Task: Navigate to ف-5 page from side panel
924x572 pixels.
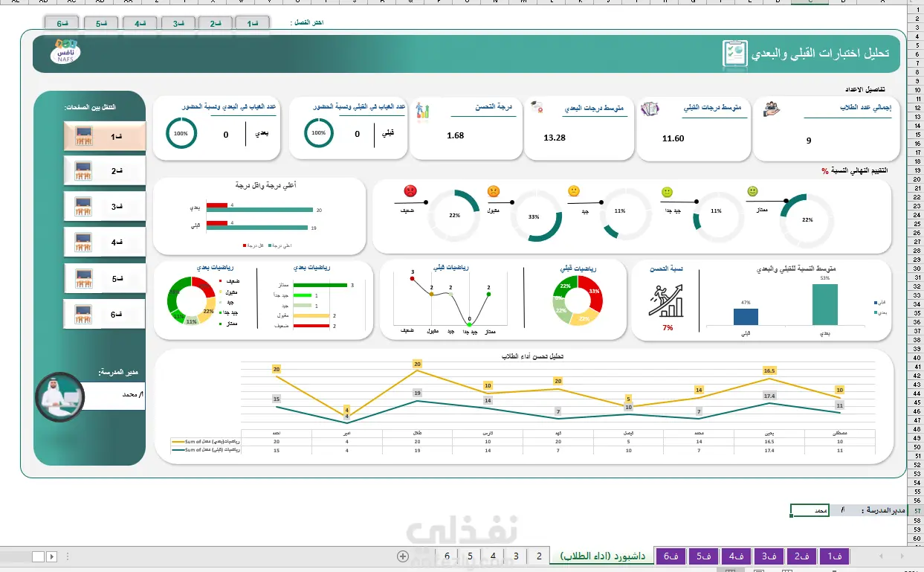Action: click(x=103, y=280)
